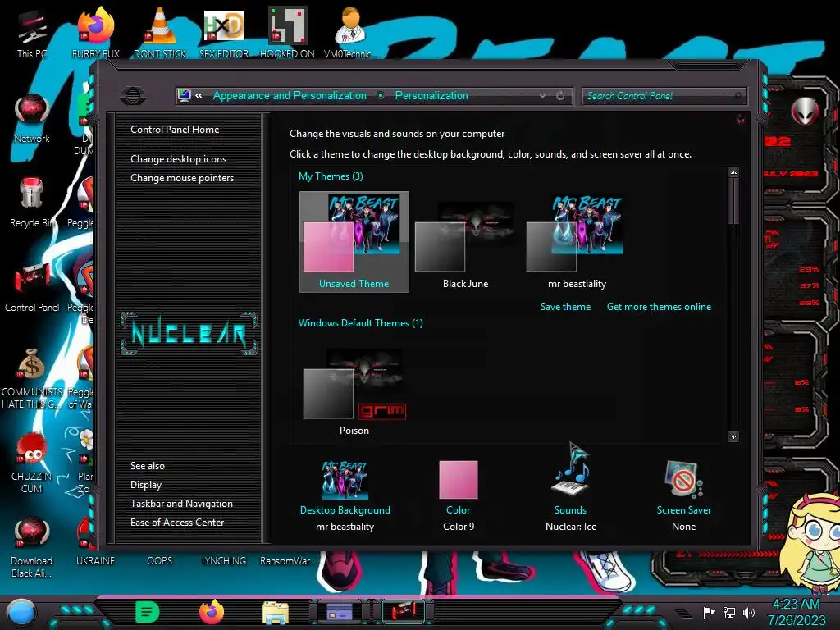
Task: Open Display under See also
Action: (146, 485)
